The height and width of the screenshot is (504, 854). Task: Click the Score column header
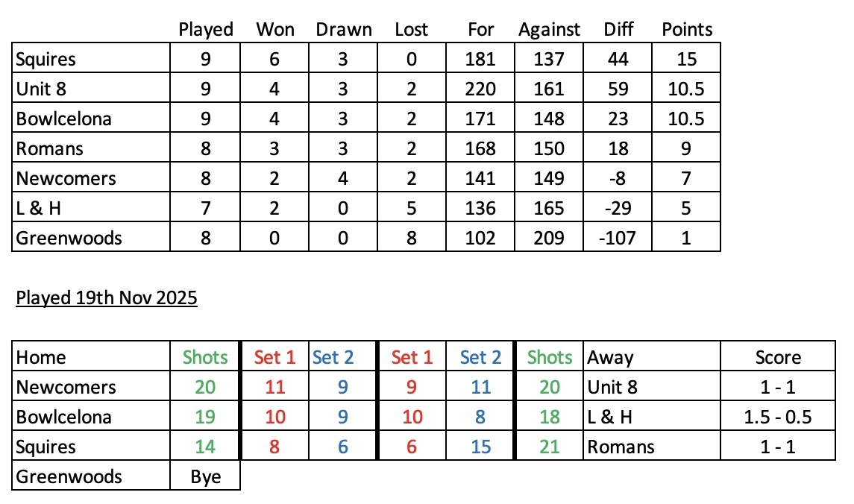(778, 358)
